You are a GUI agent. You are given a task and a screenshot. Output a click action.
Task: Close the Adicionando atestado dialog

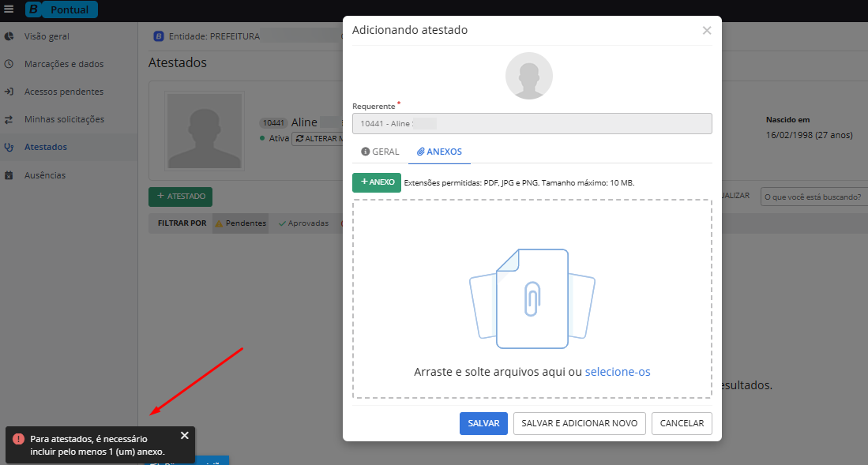(707, 31)
